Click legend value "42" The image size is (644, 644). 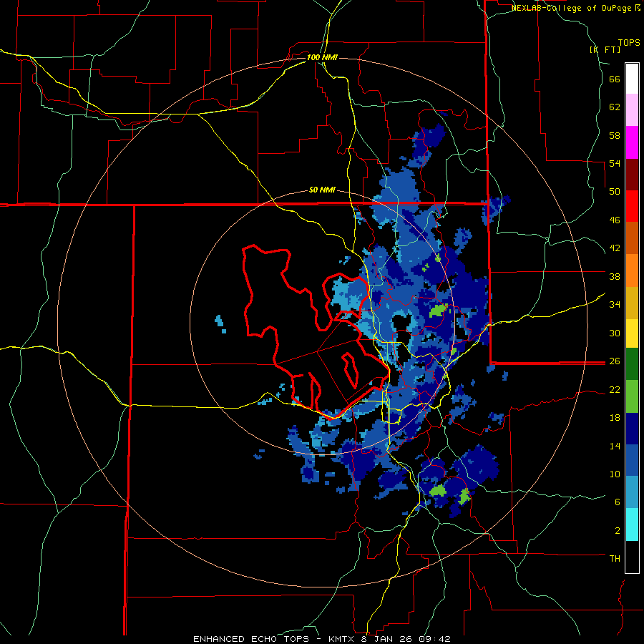[615, 248]
